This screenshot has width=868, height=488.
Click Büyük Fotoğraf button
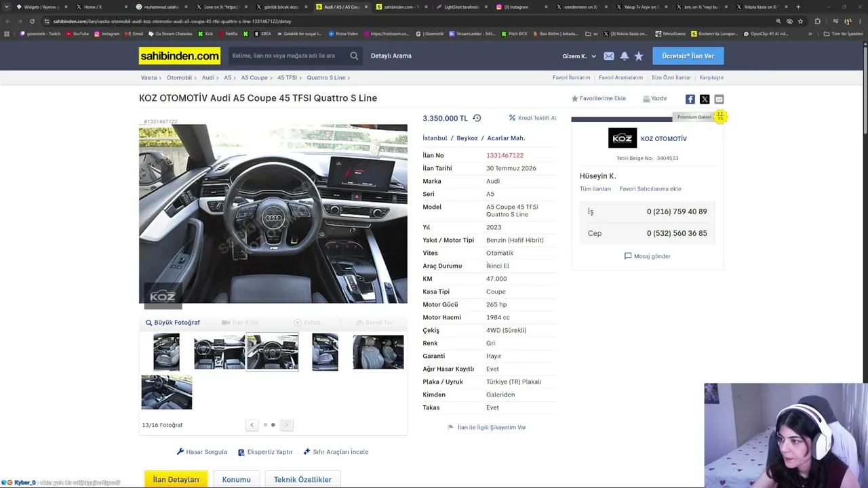[172, 323]
